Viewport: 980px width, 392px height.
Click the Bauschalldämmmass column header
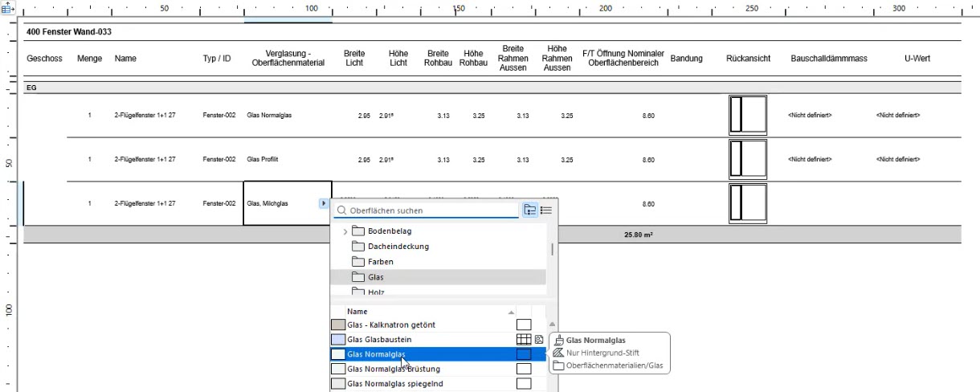829,59
